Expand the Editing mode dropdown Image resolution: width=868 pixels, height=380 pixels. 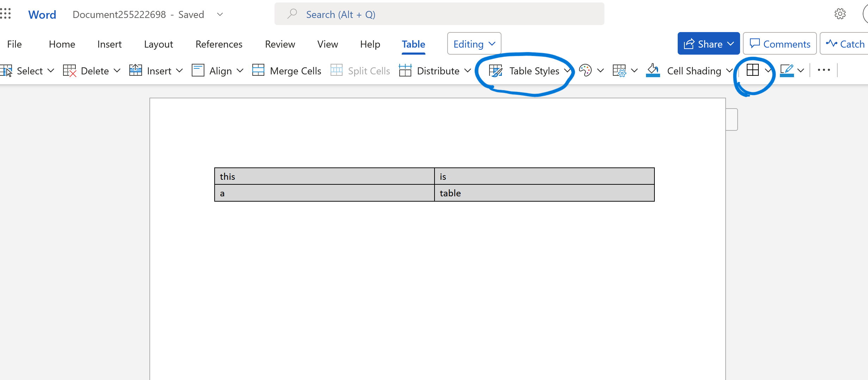pos(474,44)
